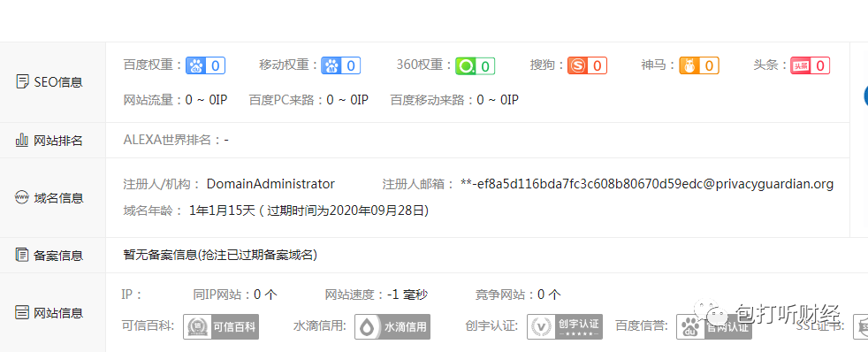Click registrant name DomainAdministrator

point(270,184)
